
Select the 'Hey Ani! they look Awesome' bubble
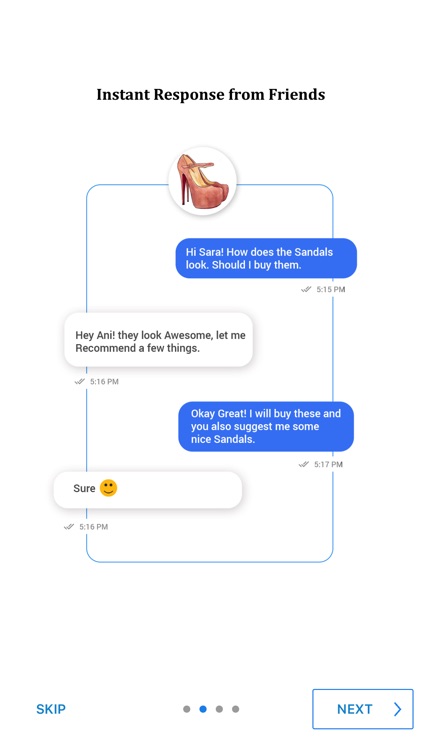click(158, 340)
